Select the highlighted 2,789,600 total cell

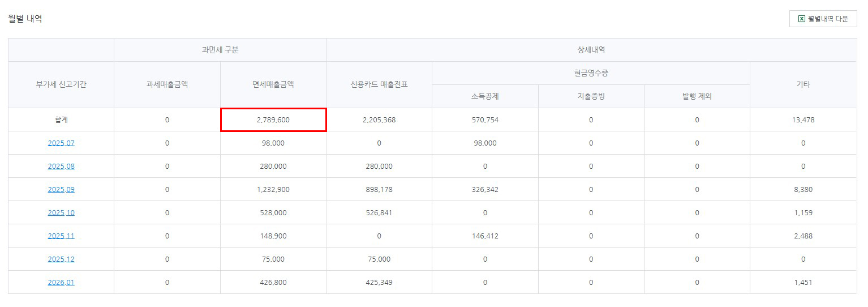tap(273, 120)
